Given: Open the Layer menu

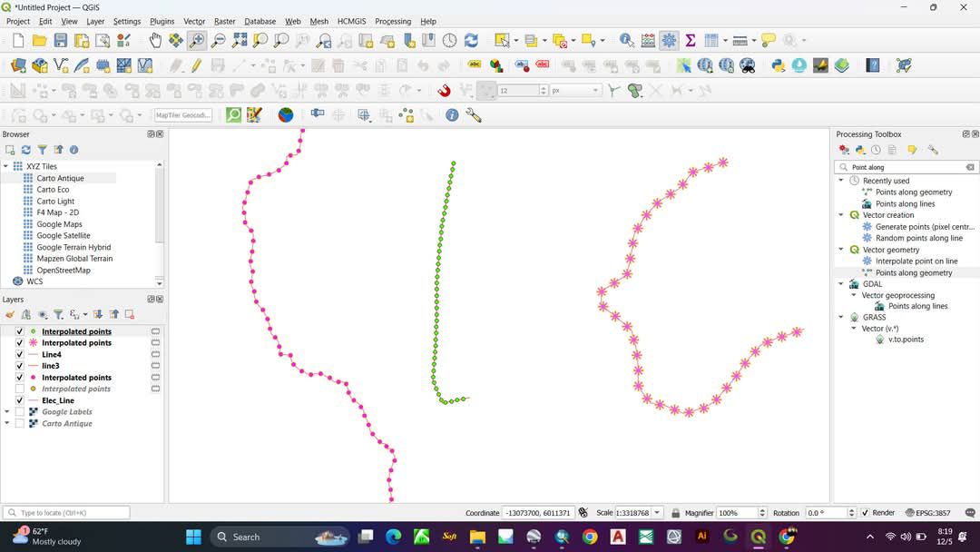Looking at the screenshot, I should [x=95, y=21].
